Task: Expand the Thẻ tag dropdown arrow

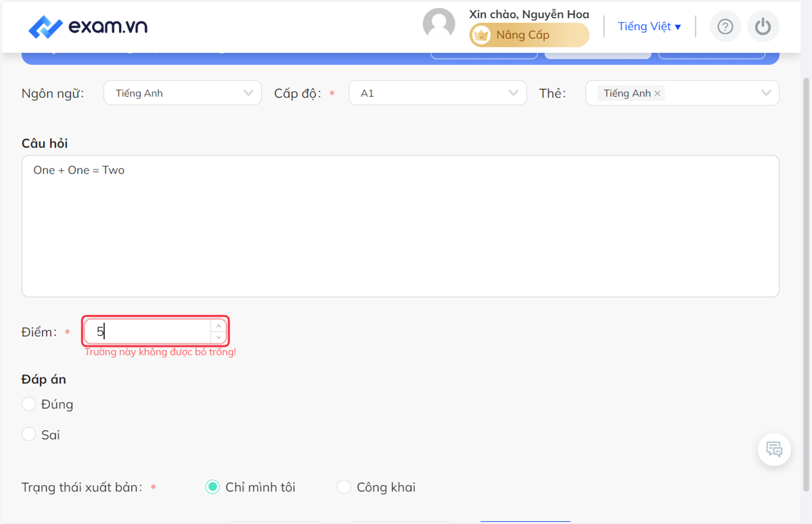Action: point(766,93)
